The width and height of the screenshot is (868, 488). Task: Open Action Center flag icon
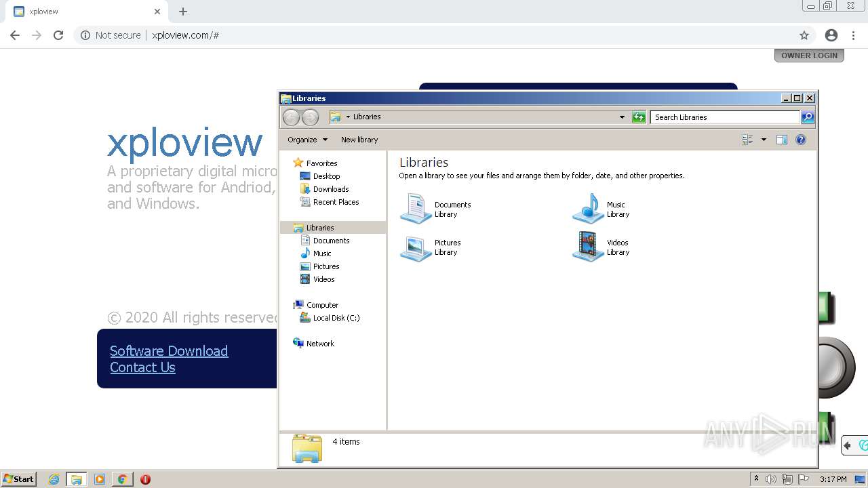pos(804,479)
